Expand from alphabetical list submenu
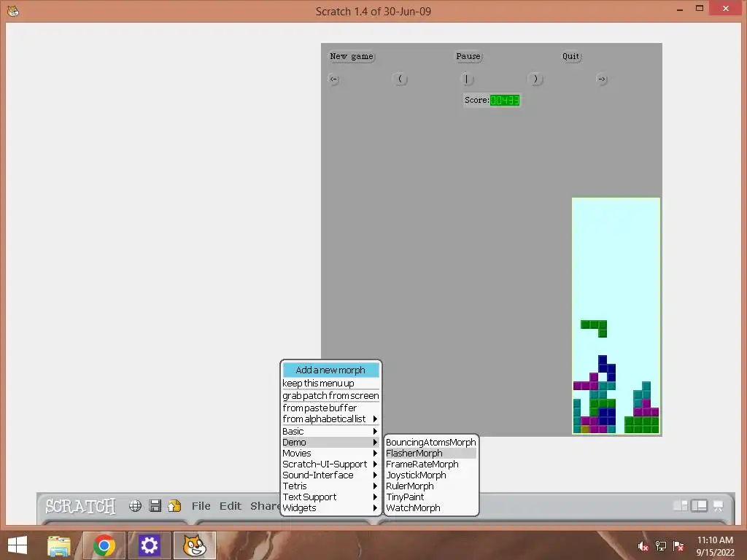The height and width of the screenshot is (560, 747). [331, 419]
